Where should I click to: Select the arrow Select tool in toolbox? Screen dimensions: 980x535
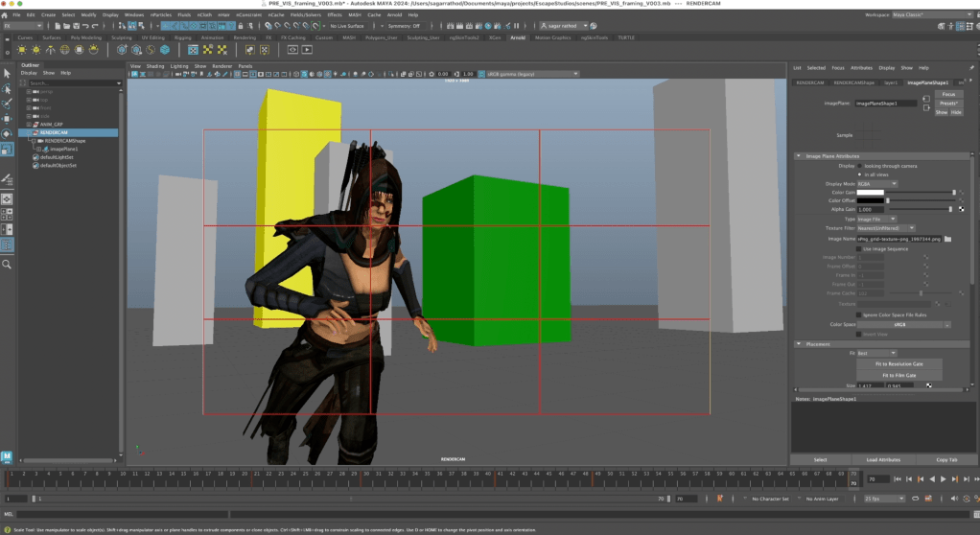[x=7, y=72]
